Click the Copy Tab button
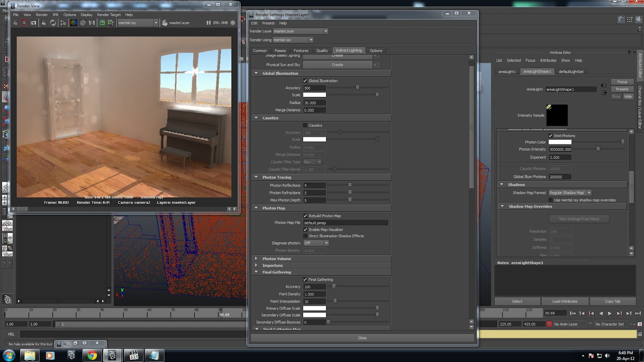644x362 pixels. (x=613, y=301)
